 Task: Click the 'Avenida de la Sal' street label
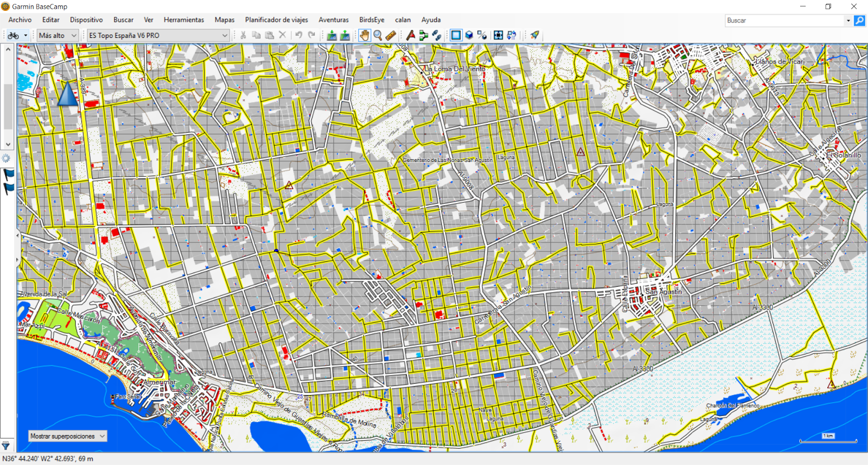tap(44, 294)
